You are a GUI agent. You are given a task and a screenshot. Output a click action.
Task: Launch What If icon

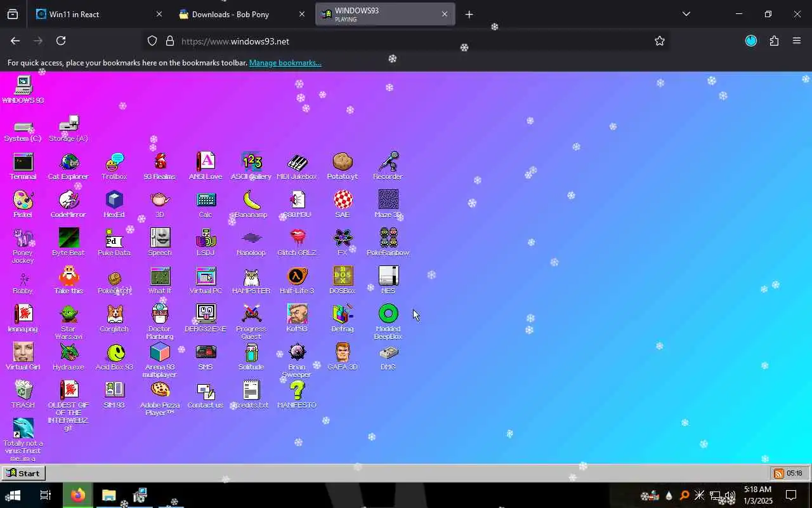click(160, 281)
